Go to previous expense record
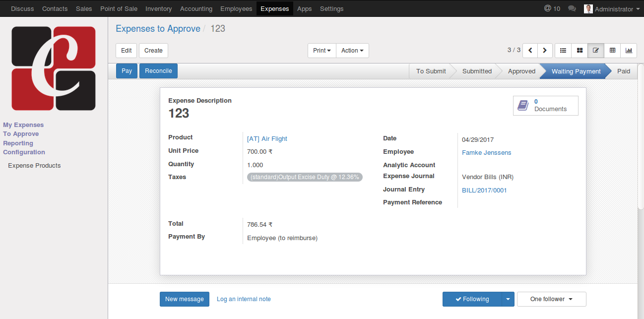 [530, 51]
